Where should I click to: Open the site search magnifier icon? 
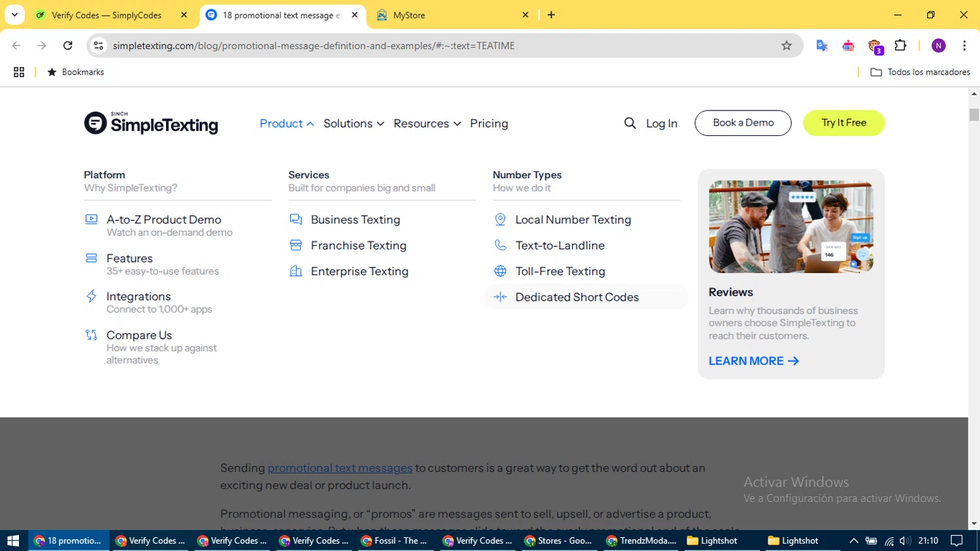(x=630, y=123)
